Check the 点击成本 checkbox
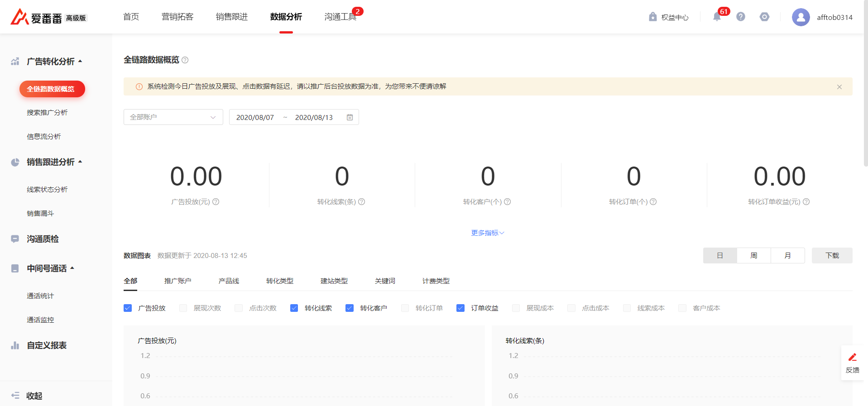Image resolution: width=868 pixels, height=406 pixels. 571,308
